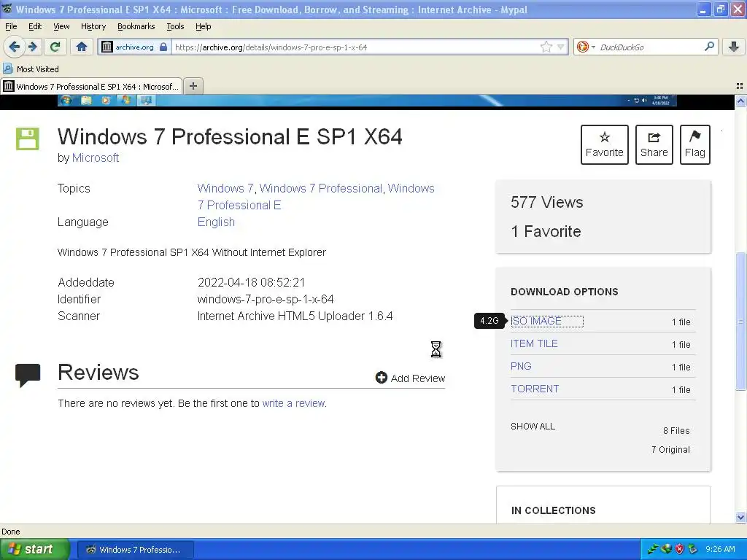Open the English language link
This screenshot has height=560, width=747.
[216, 222]
